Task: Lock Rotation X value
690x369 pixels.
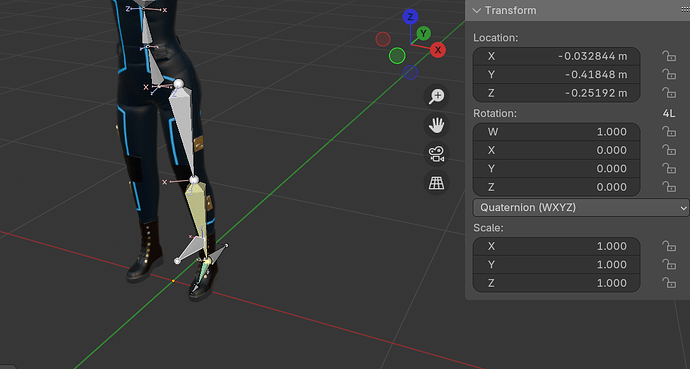Action: pyautogui.click(x=669, y=150)
